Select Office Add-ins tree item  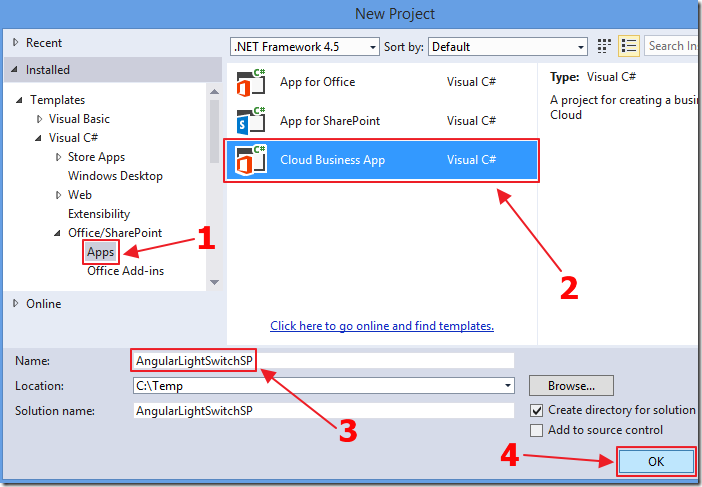tap(125, 271)
